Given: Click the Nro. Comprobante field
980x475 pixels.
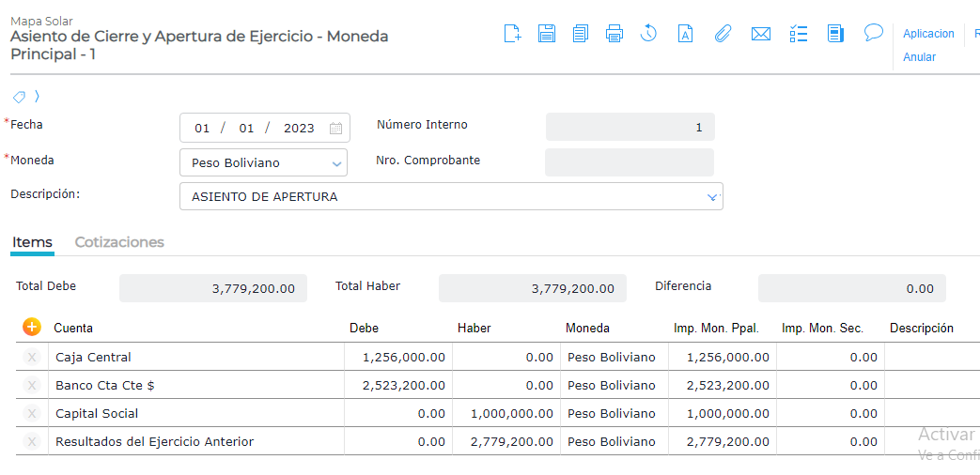Looking at the screenshot, I should point(629,162).
